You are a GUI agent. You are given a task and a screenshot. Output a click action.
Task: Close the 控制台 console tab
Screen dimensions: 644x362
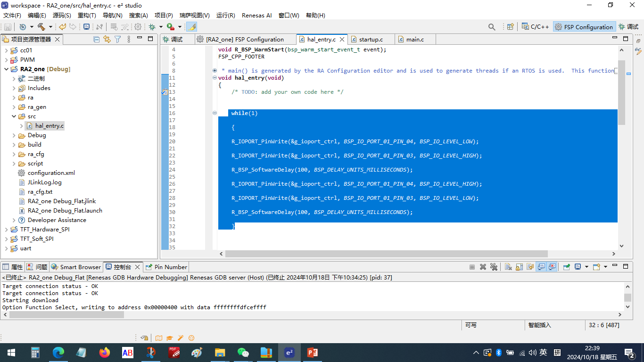point(137,267)
